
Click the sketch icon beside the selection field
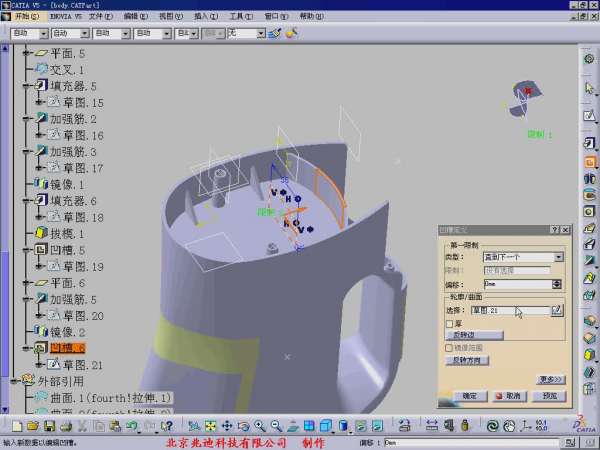tap(557, 311)
